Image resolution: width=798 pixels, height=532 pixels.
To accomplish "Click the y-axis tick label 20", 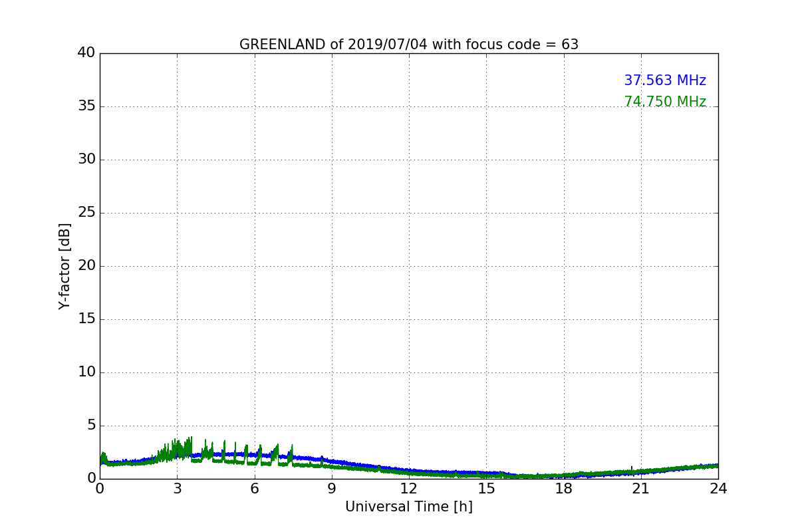I will pyautogui.click(x=86, y=266).
